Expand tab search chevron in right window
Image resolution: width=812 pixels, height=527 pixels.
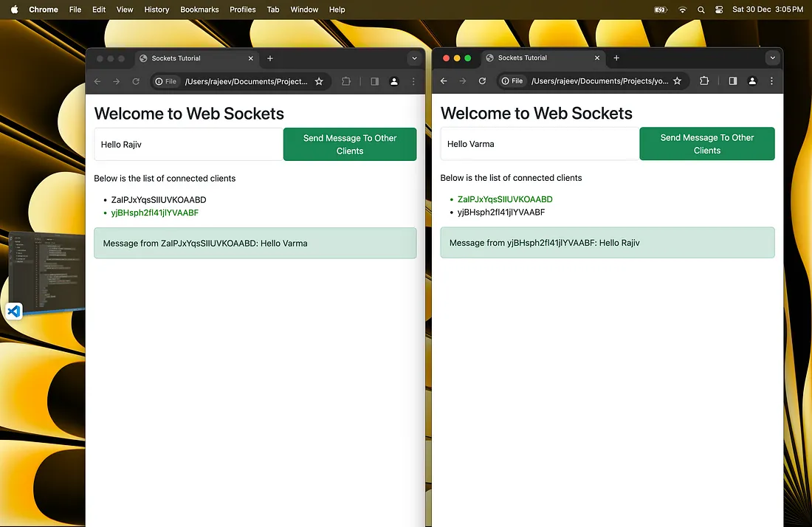coord(772,58)
